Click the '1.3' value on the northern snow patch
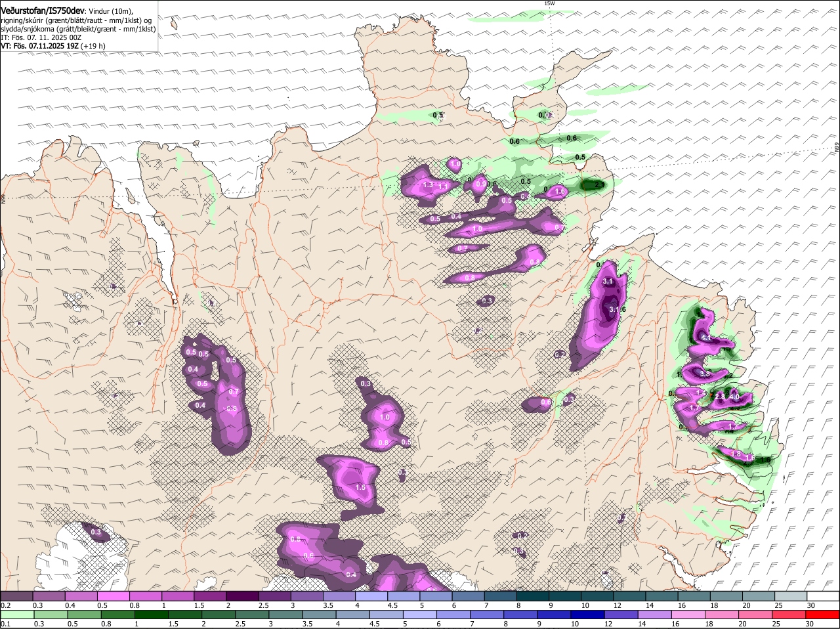 [429, 185]
